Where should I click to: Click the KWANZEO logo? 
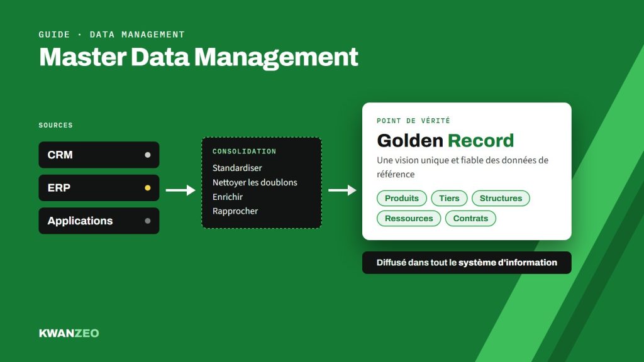pos(69,333)
